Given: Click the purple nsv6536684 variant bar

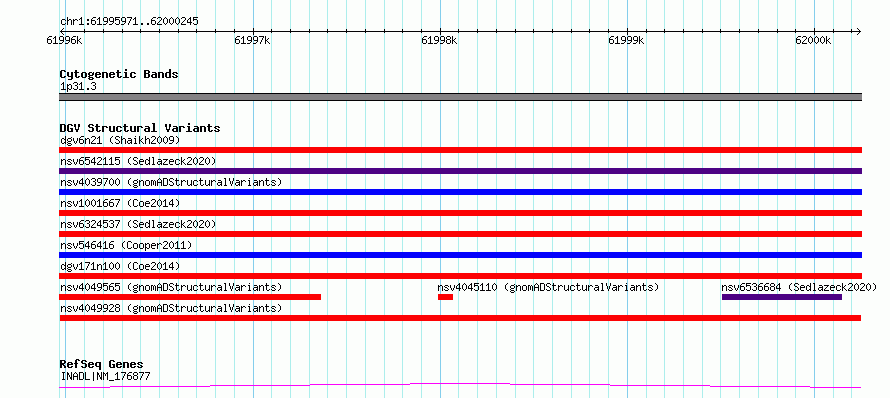Looking at the screenshot, I should click(x=782, y=297).
